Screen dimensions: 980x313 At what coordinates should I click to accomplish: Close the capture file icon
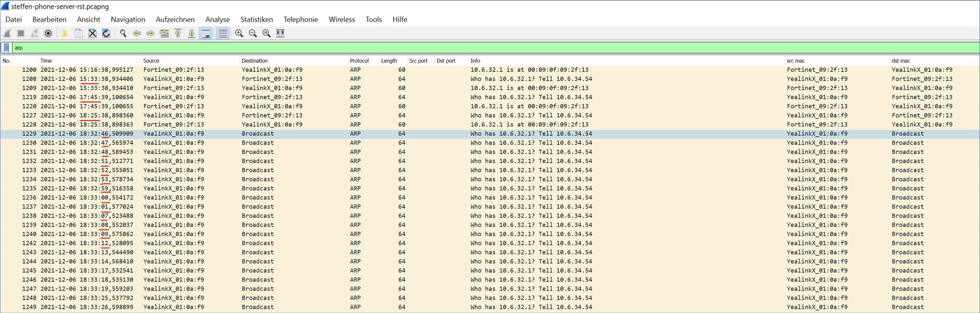[x=93, y=34]
